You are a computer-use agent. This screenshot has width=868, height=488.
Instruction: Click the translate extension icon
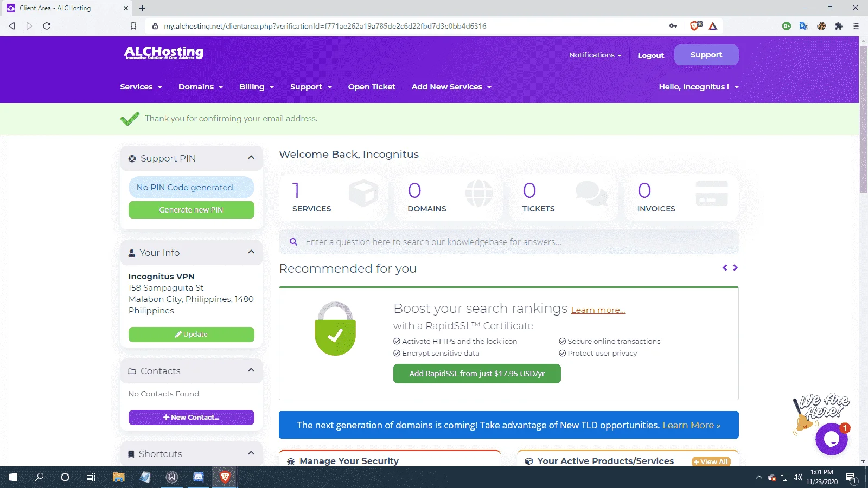click(x=803, y=26)
